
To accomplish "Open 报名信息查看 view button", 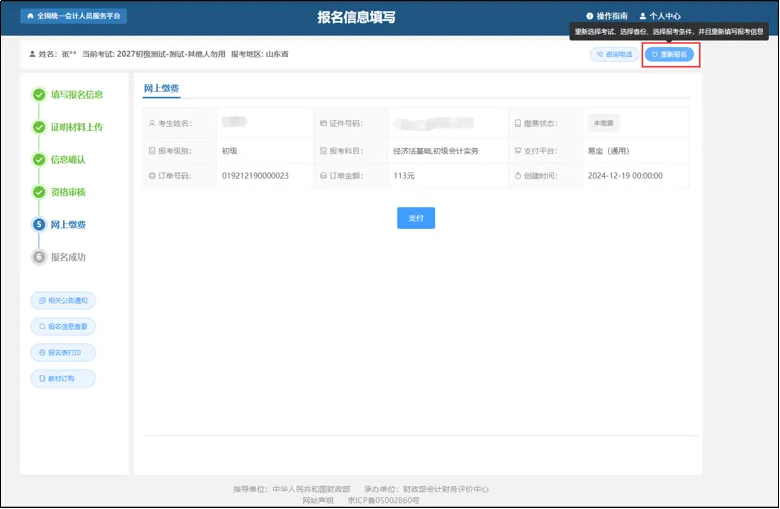I will pyautogui.click(x=63, y=326).
